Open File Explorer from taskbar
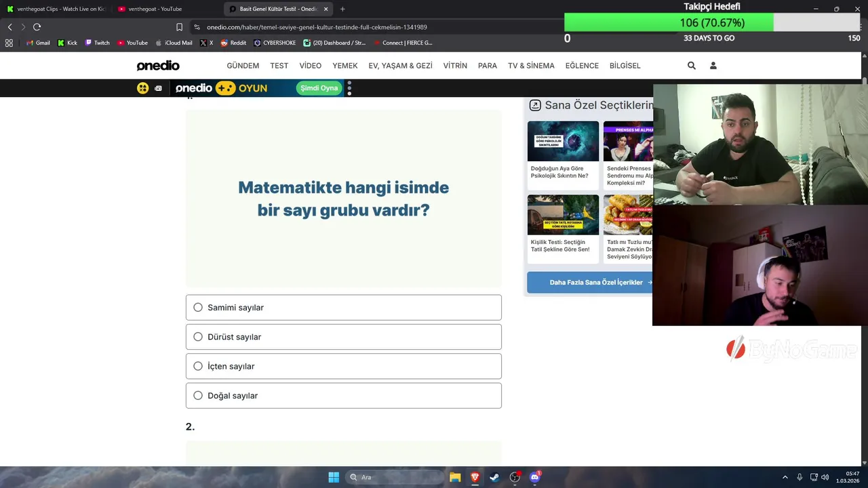Viewport: 868px width, 488px height. click(455, 477)
